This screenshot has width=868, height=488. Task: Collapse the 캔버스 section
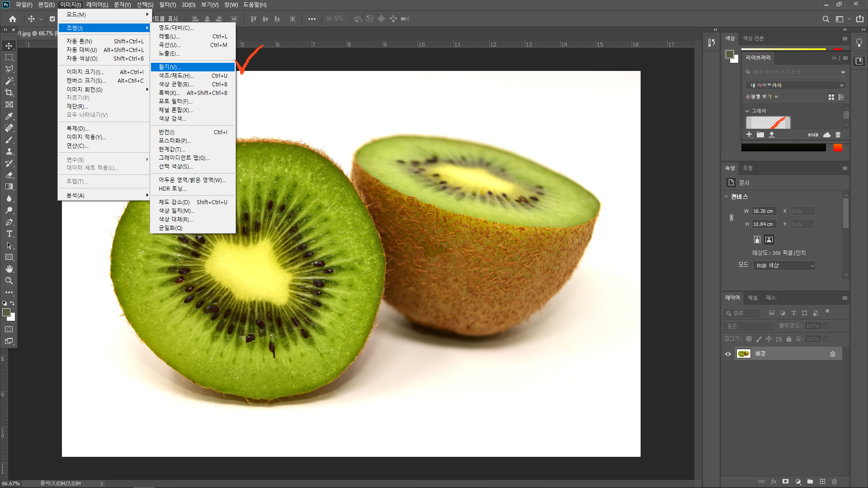[726, 197]
